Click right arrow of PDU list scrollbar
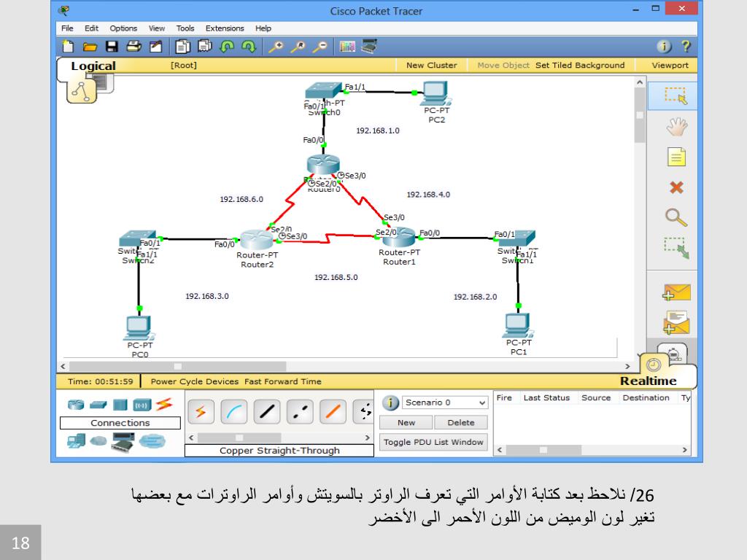This screenshot has height=560, width=747. [x=684, y=449]
